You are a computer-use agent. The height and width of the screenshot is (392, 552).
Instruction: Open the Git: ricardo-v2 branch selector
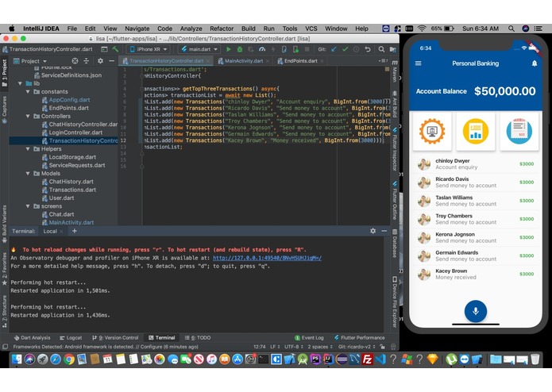357,347
